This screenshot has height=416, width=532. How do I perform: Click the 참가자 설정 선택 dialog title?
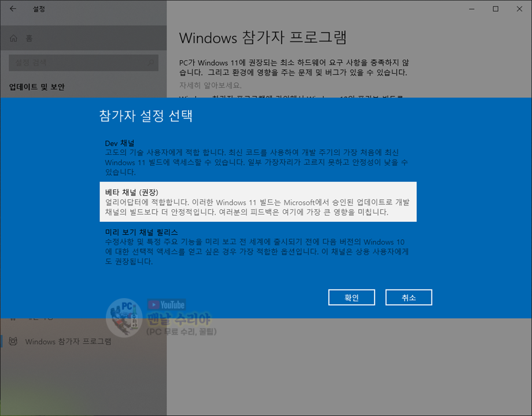[x=146, y=116]
